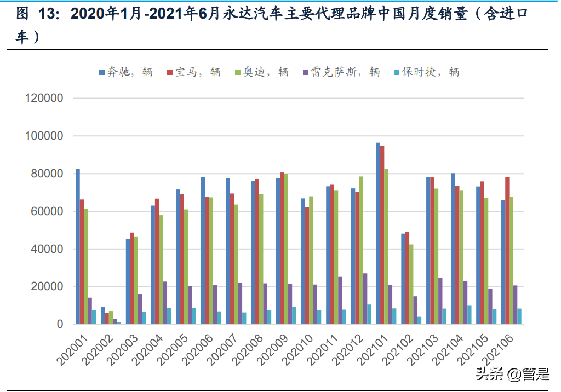Click the x-axis label 202104
The width and height of the screenshot is (561, 392).
[448, 350]
